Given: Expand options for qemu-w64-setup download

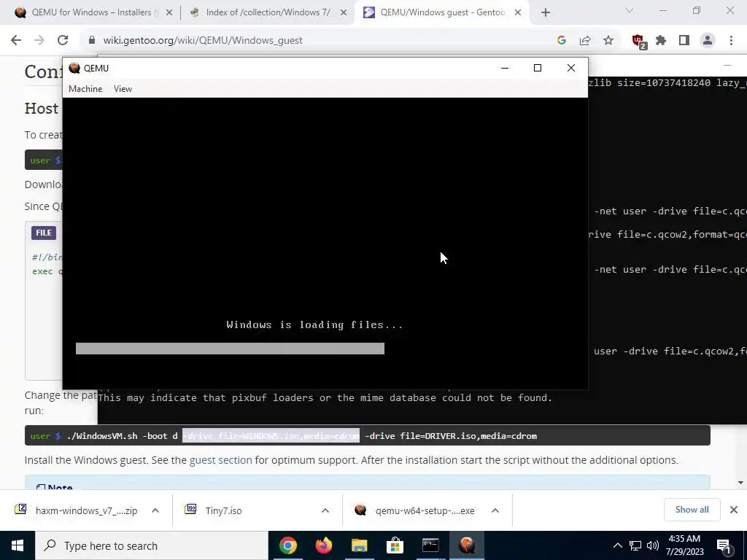Looking at the screenshot, I should [495, 510].
